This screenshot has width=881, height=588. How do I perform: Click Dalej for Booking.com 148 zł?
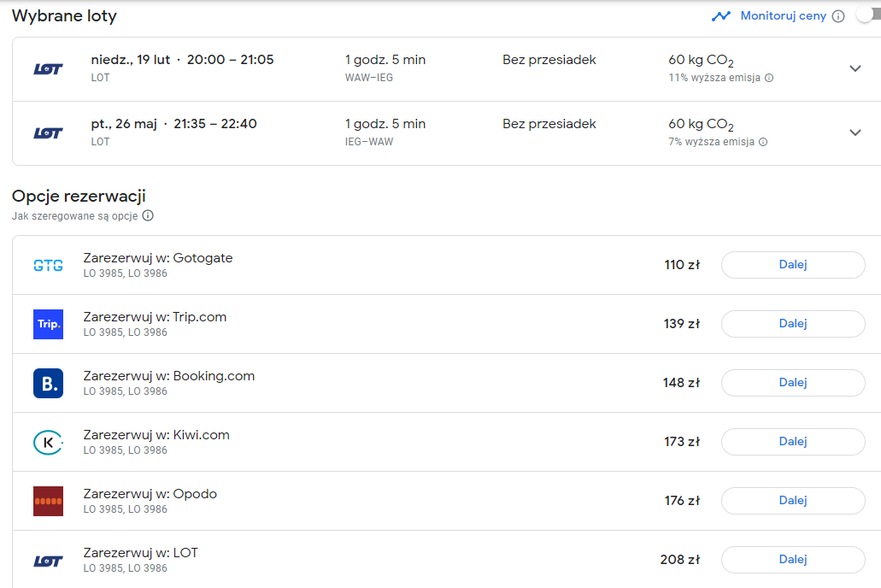click(793, 383)
